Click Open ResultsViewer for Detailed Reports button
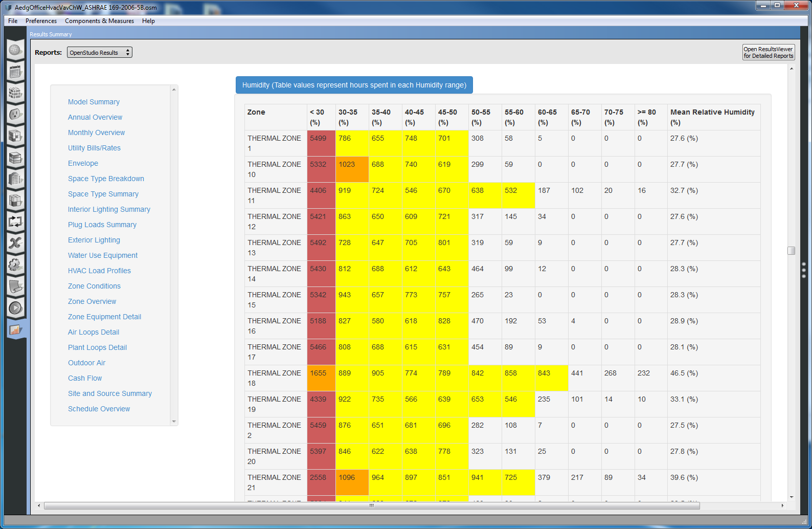Viewport: 812px width, 529px height. [769, 52]
